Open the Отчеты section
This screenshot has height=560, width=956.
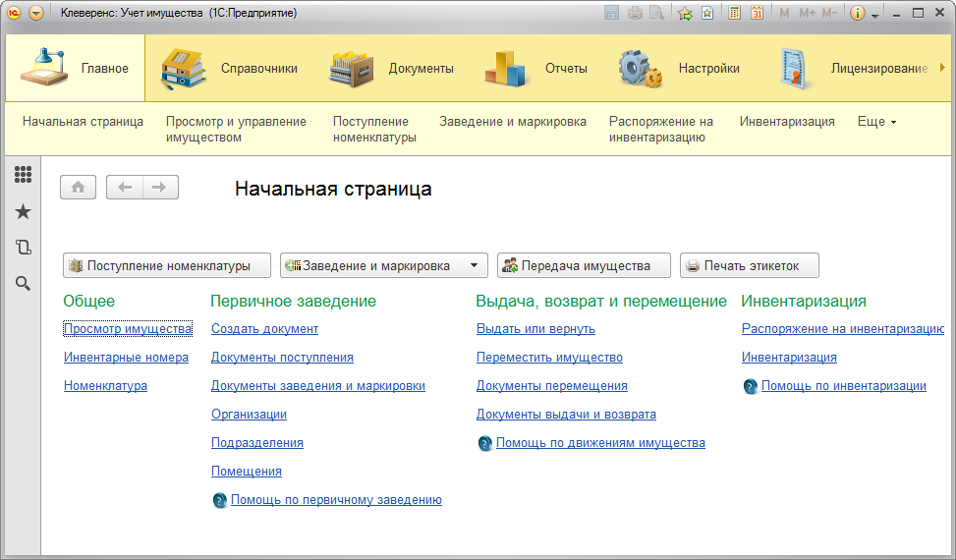click(x=536, y=68)
